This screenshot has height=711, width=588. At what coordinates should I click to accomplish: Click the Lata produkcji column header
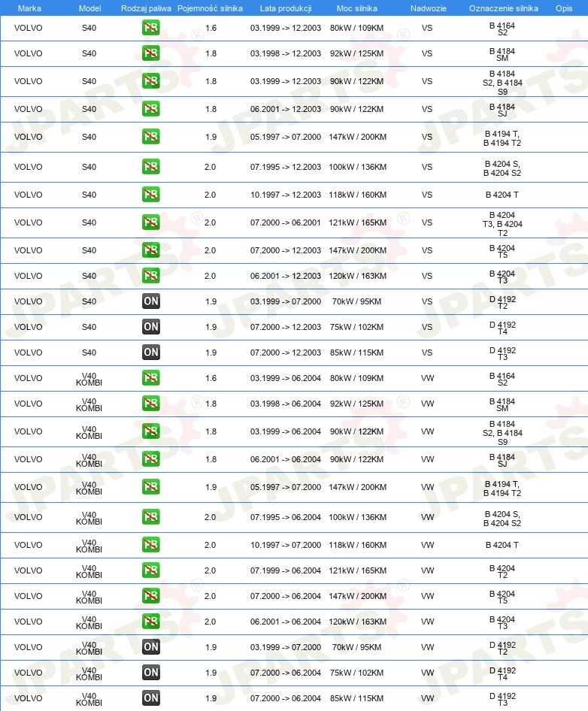(286, 8)
